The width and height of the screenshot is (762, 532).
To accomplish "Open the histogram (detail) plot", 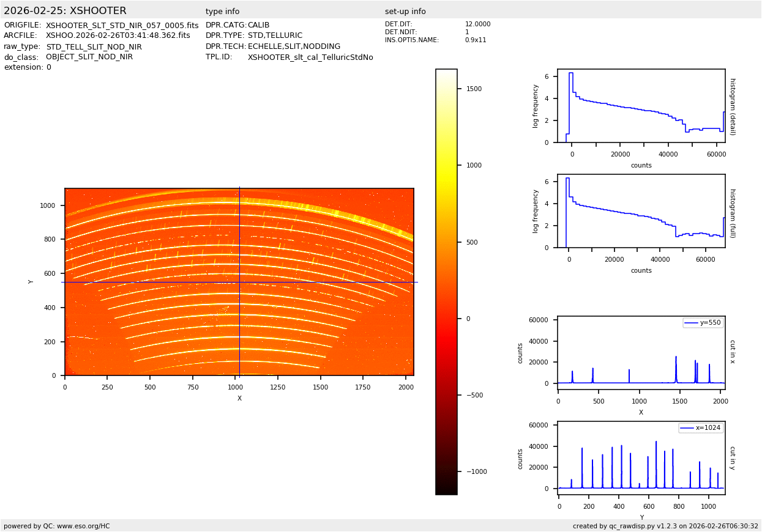I will 641,106.
